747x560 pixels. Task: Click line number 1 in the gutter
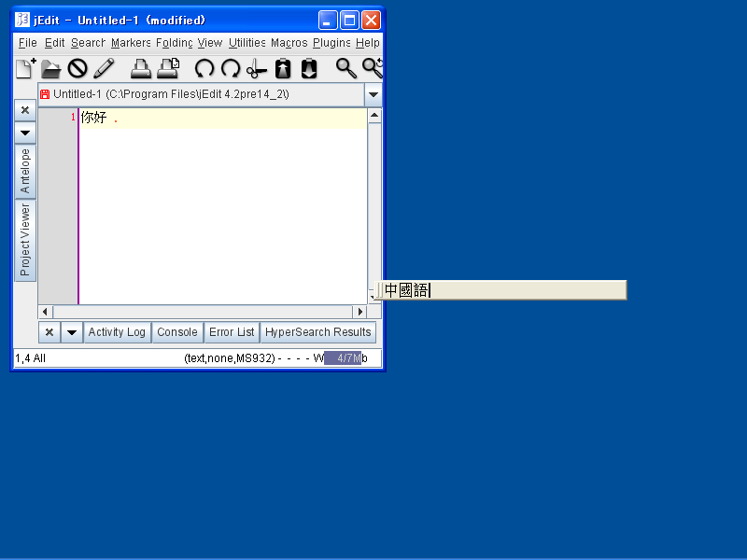tap(73, 118)
